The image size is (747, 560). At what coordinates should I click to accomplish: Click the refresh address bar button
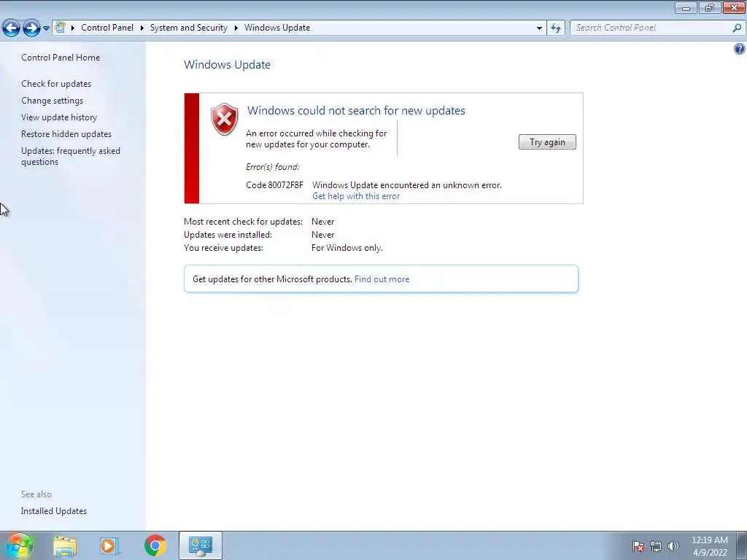pyautogui.click(x=556, y=28)
